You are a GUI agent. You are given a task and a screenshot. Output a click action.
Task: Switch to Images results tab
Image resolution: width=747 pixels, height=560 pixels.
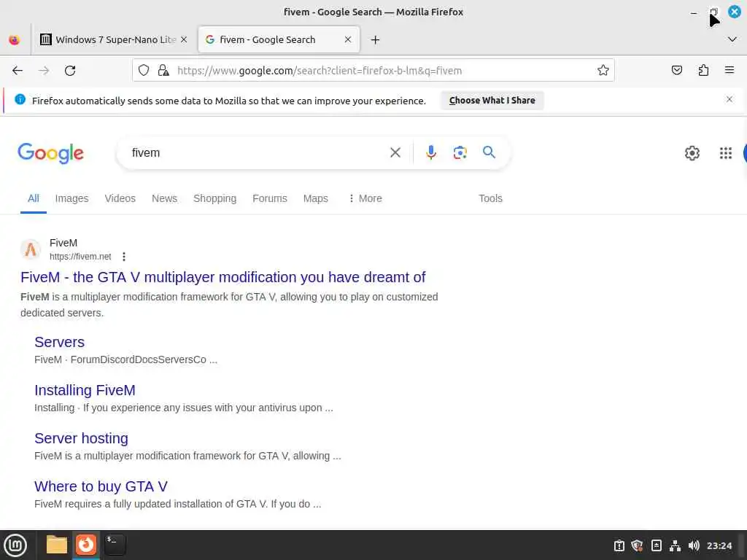(x=71, y=198)
